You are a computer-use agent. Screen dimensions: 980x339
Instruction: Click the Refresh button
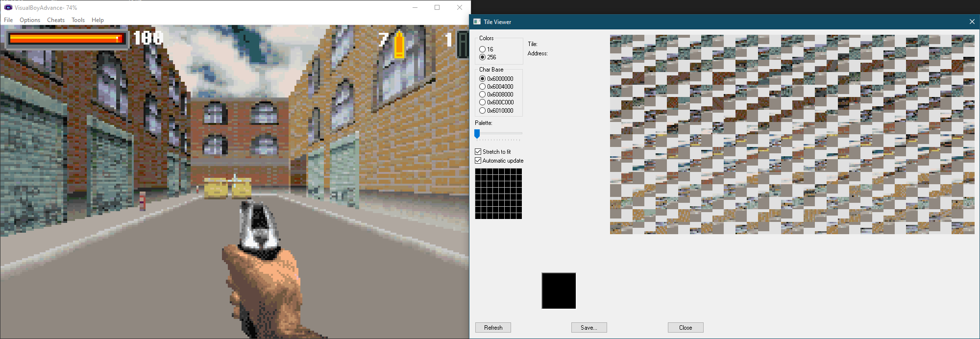(x=493, y=328)
